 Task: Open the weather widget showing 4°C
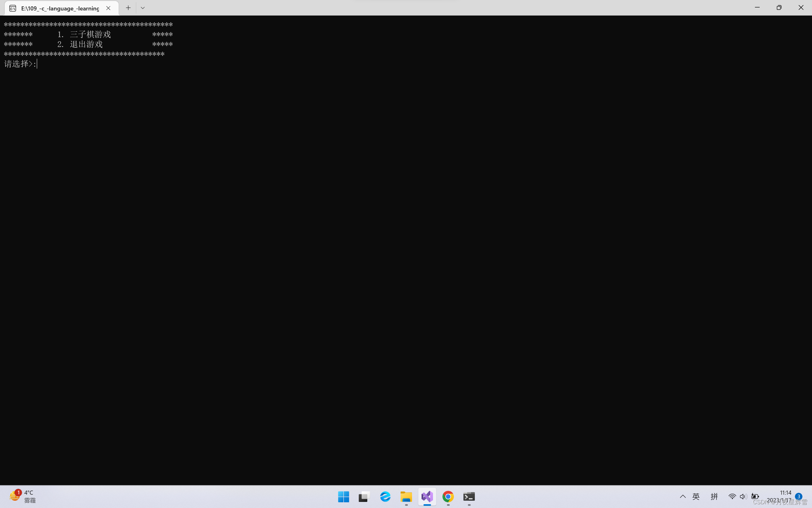click(x=23, y=496)
